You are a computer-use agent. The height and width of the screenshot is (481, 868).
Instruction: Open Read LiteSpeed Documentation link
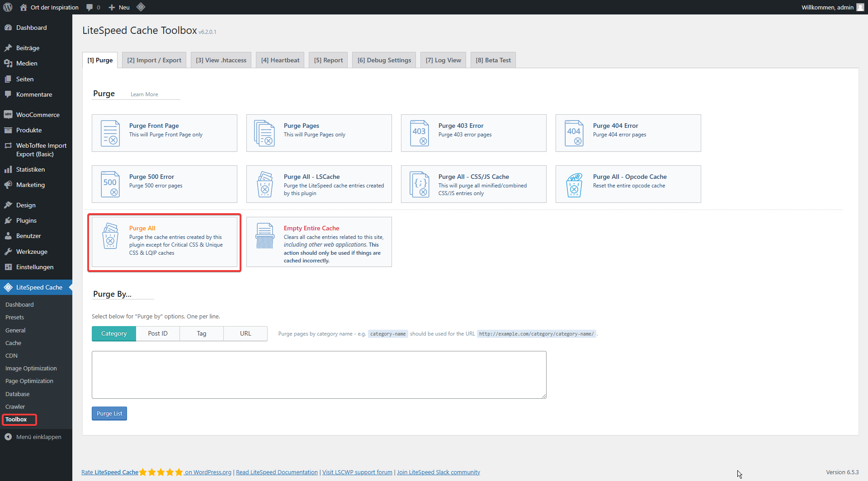pos(277,472)
